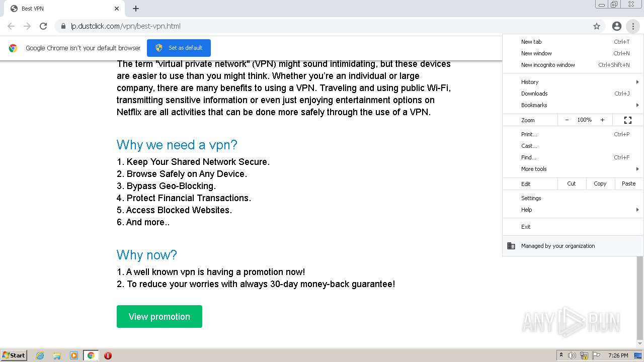
Task: Click the green View promotion button
Action: (159, 317)
